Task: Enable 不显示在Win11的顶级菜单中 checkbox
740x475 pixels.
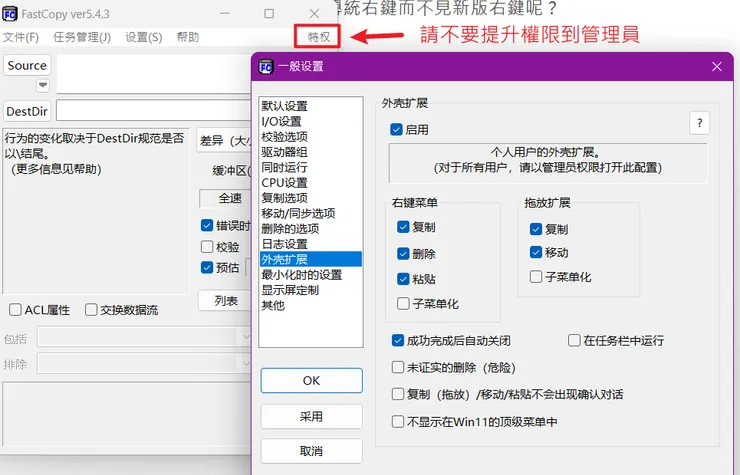Action: [x=398, y=421]
